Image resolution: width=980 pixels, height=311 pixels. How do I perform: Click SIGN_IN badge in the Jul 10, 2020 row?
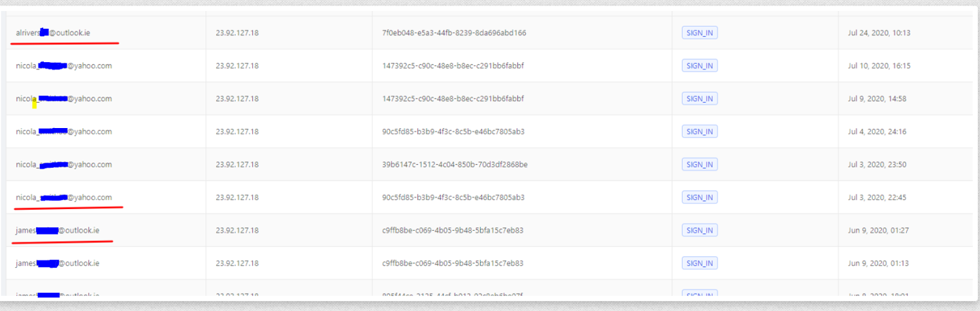click(x=699, y=65)
